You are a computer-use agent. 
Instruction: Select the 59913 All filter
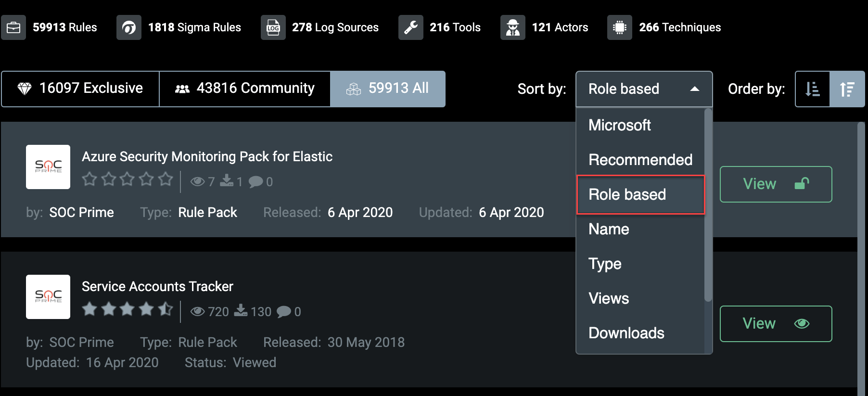(388, 89)
